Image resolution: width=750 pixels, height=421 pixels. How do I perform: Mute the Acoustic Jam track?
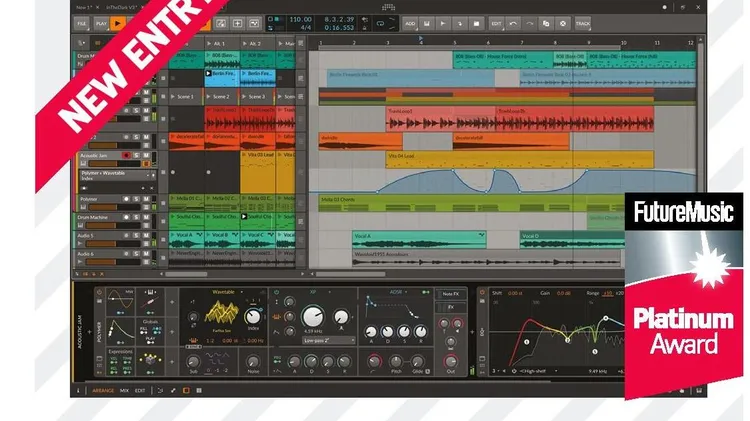pos(146,155)
